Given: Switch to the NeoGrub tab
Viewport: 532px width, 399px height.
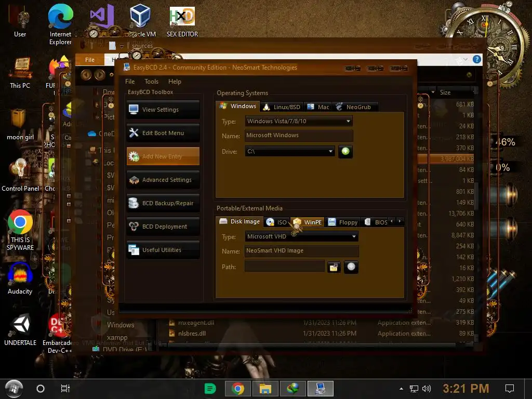Looking at the screenshot, I should 354,107.
